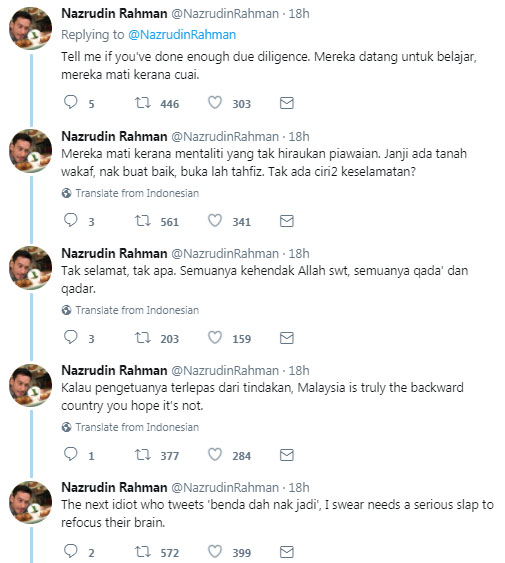This screenshot has width=505, height=563.
Task: Retweet the tweet with 446 retweets
Action: coord(143,103)
